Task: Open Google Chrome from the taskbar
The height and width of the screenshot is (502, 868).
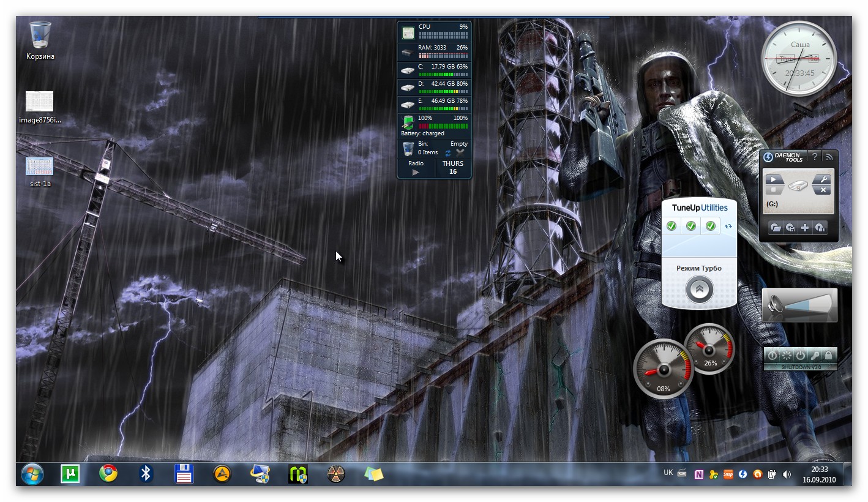Action: tap(108, 474)
